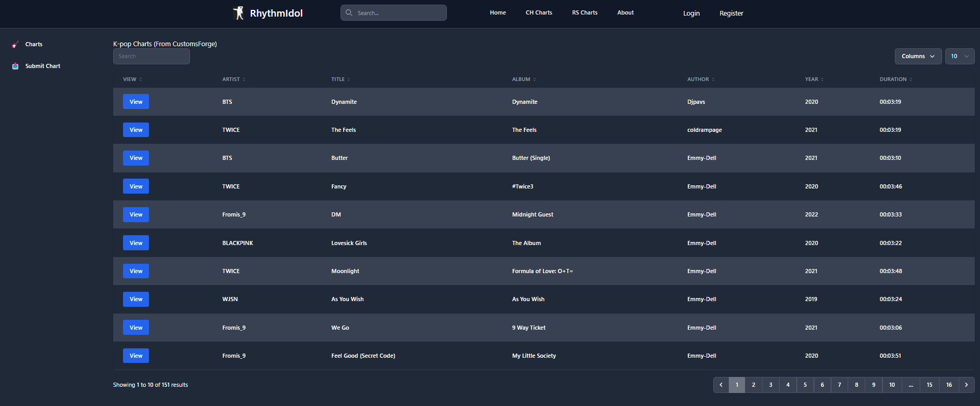Go to next page using right chevron
980x406 pixels.
(x=966, y=385)
